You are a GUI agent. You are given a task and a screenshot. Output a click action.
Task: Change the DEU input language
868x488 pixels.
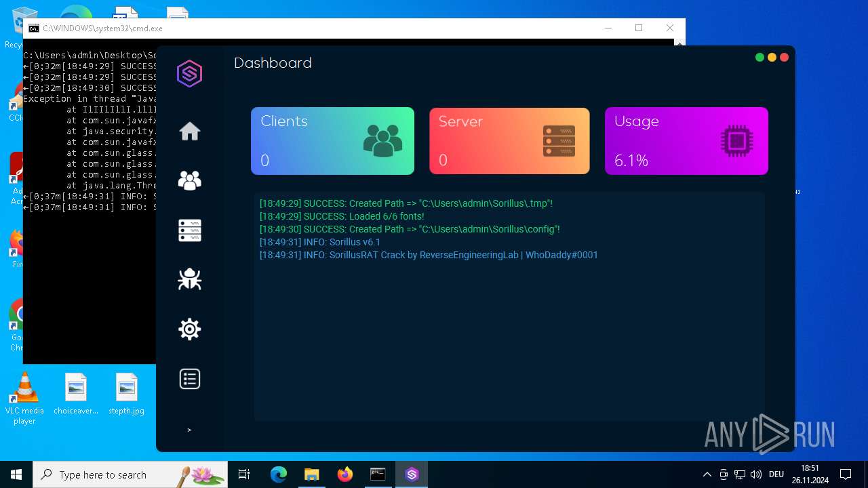[776, 474]
